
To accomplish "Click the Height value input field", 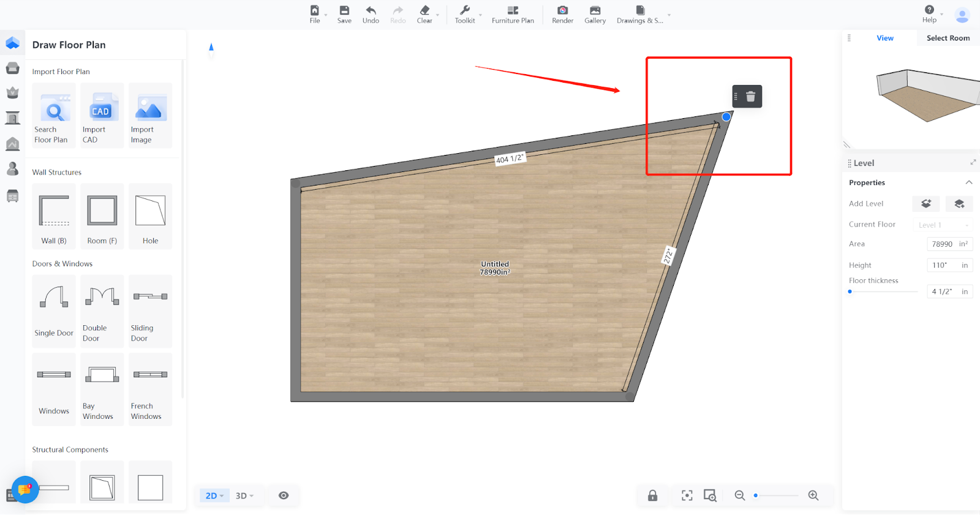I will pos(942,265).
